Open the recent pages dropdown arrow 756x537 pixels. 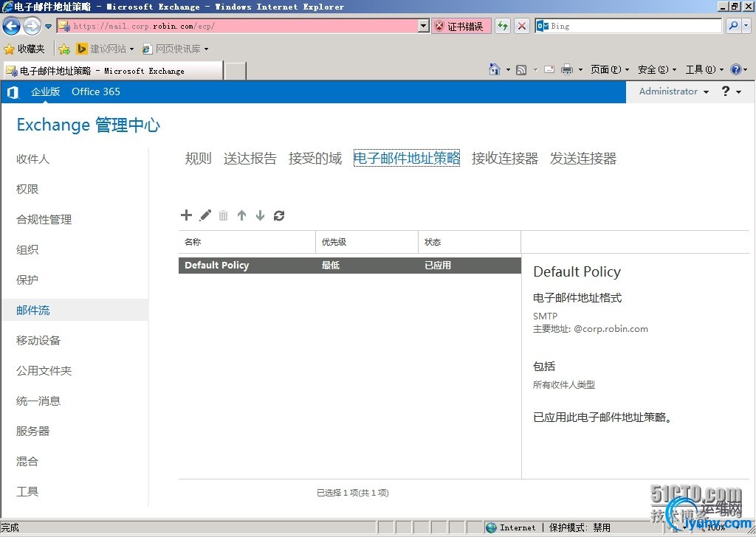[x=48, y=27]
